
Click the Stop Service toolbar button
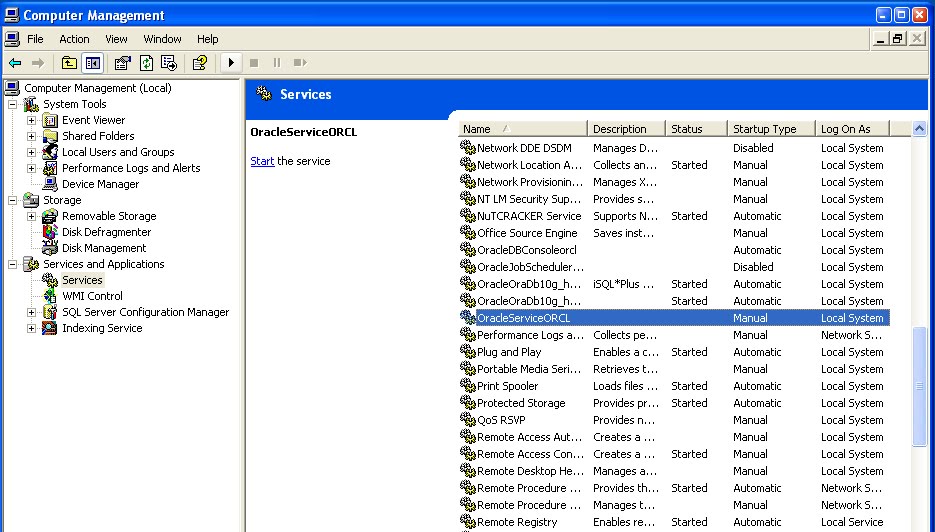pos(254,63)
